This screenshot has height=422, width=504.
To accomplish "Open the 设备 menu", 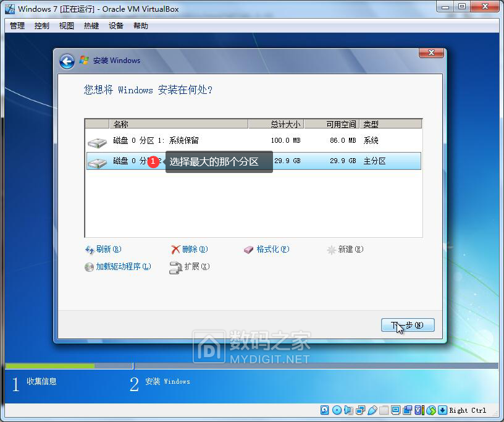I will tap(116, 26).
